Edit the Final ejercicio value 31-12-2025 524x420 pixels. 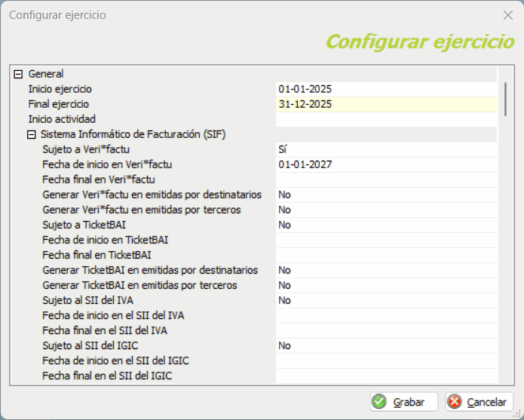coord(386,104)
